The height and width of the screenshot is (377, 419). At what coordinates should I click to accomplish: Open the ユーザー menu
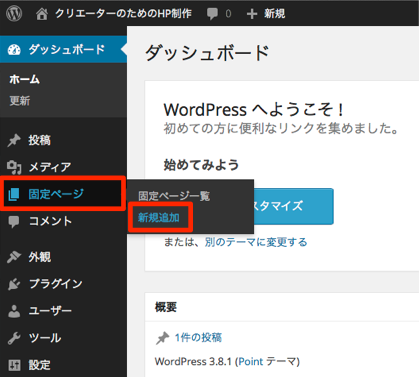click(x=50, y=311)
